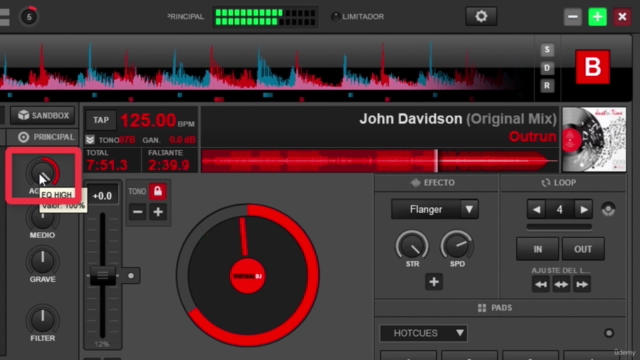Click the master level meter

(x=265, y=17)
